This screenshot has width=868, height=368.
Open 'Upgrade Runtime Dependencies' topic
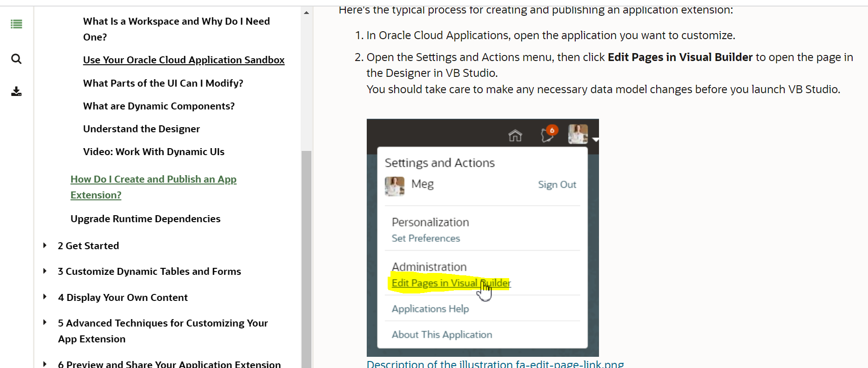[x=146, y=219]
